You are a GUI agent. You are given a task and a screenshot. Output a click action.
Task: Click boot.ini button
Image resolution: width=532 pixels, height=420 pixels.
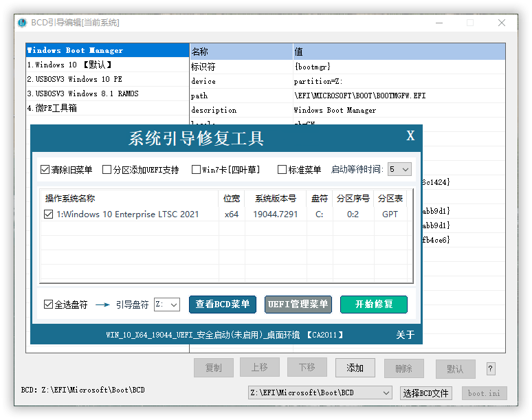click(x=484, y=393)
